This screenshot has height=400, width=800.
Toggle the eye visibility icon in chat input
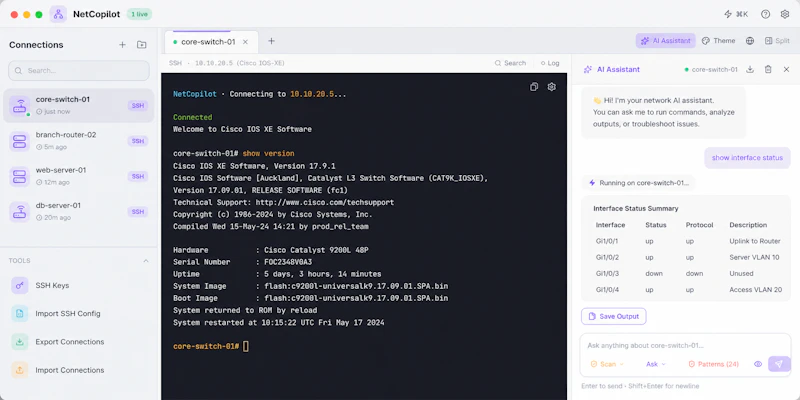click(758, 364)
